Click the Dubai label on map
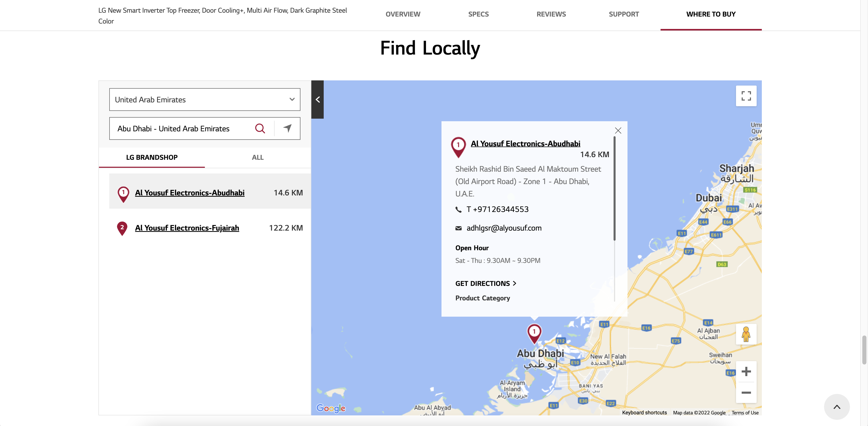This screenshot has height=426, width=868. [x=709, y=198]
